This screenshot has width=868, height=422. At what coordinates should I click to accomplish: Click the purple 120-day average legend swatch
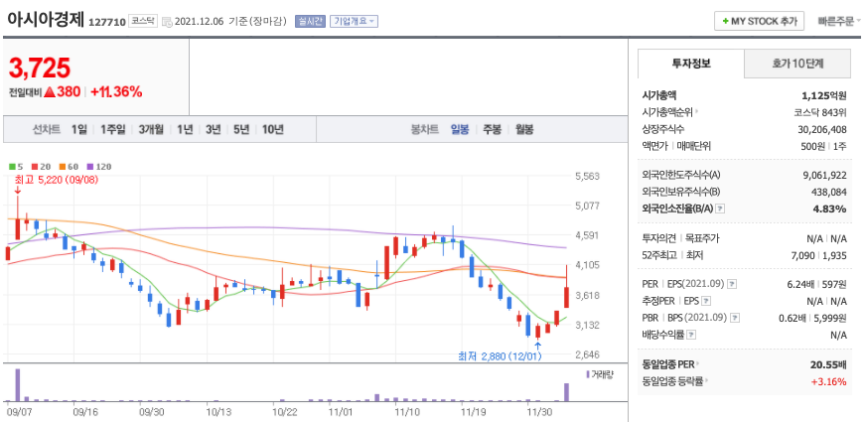point(89,167)
